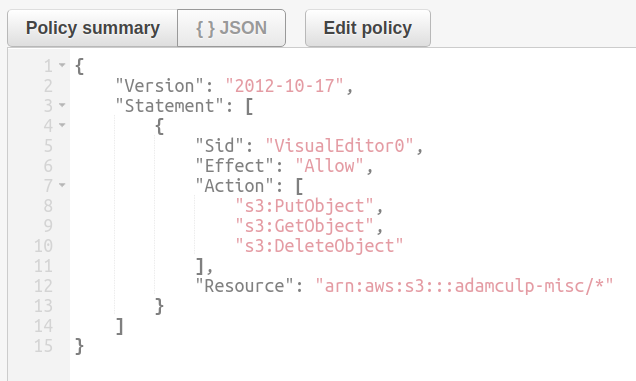Click the "2012-10-17" version value
This screenshot has height=381, width=636.
285,86
